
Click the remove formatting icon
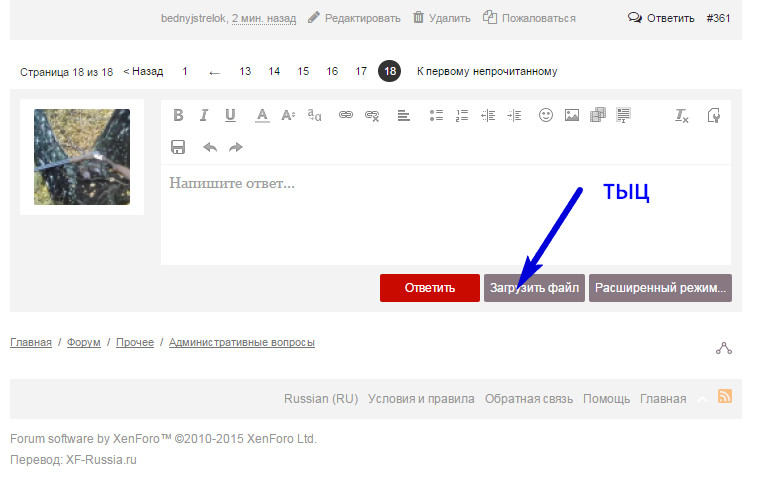pyautogui.click(x=682, y=115)
